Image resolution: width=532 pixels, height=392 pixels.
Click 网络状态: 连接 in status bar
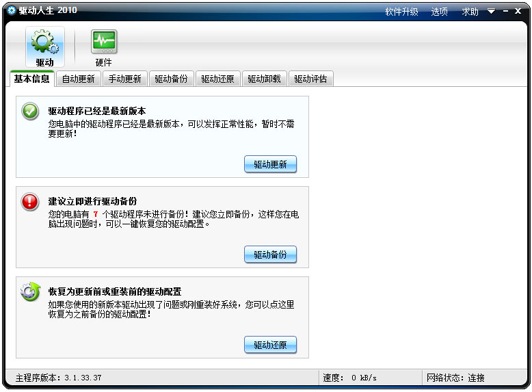point(455,378)
